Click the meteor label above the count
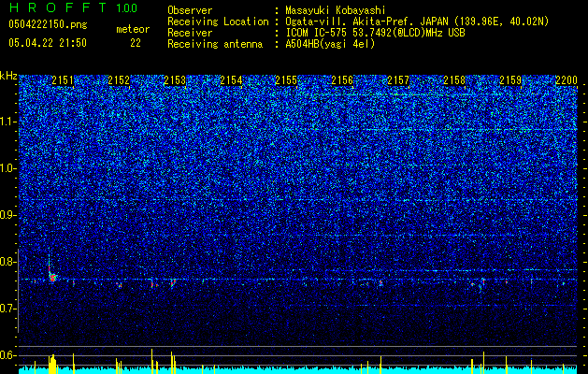 (x=133, y=29)
